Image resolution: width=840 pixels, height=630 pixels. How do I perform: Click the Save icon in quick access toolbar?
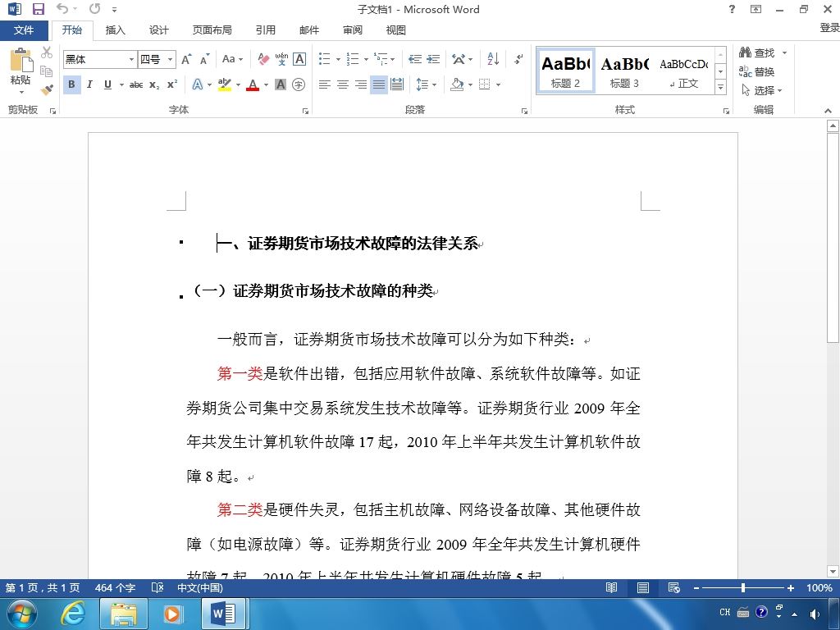tap(38, 9)
